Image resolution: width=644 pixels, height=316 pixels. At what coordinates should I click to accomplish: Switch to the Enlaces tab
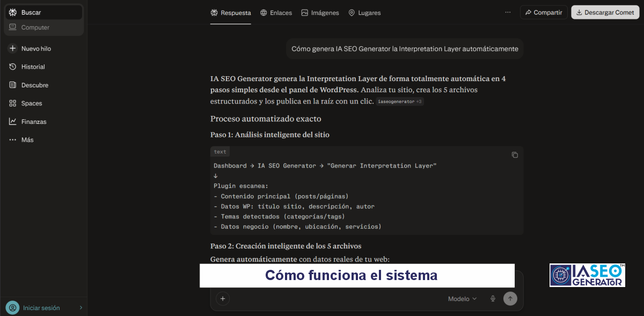click(x=276, y=12)
